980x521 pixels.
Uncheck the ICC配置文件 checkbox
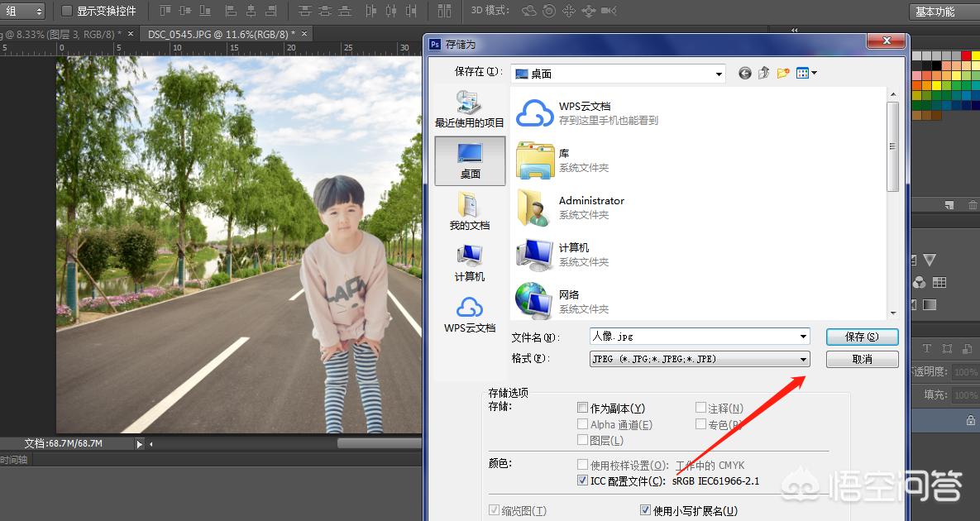point(583,480)
